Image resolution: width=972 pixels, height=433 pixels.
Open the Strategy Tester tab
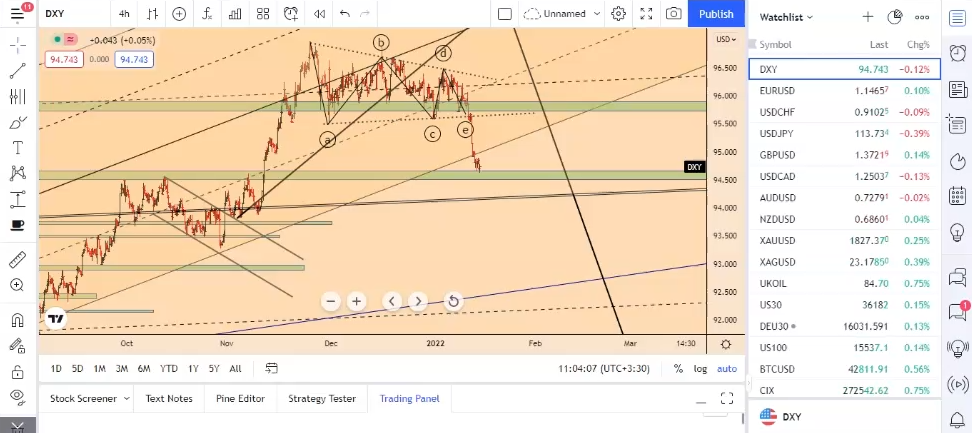322,398
